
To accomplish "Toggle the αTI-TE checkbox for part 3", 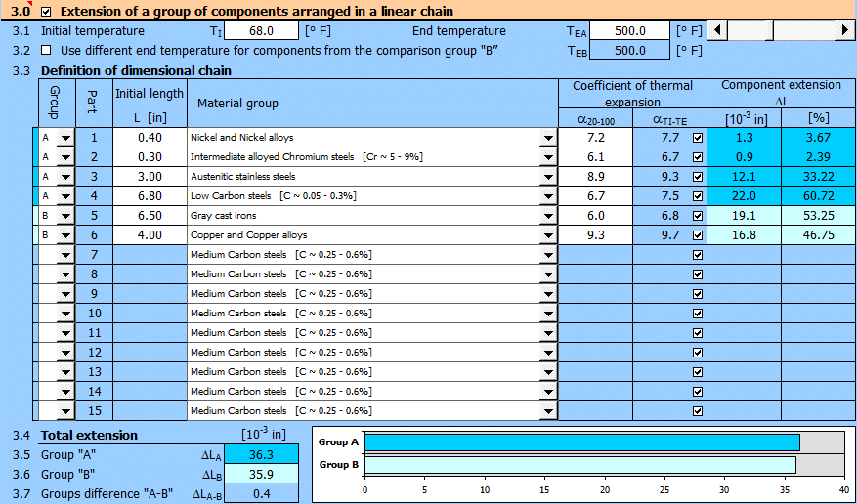I will pos(698,177).
